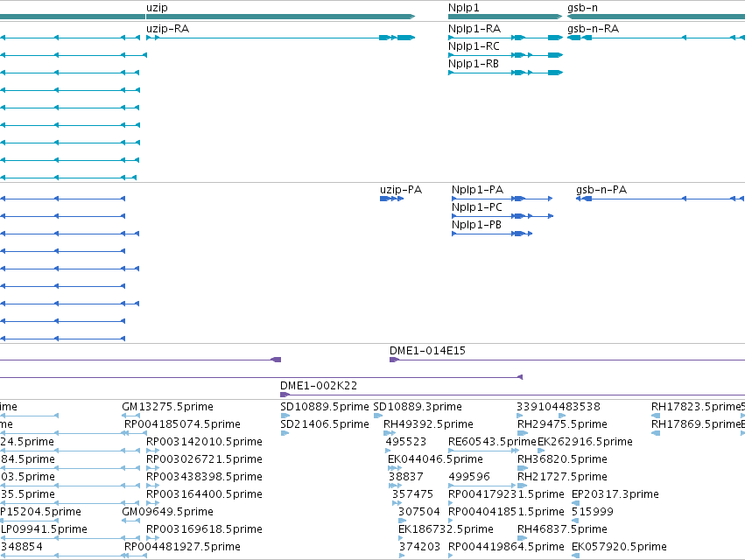Select EST RP004419864.5prime
The width and height of the screenshot is (745, 560).
point(507,547)
